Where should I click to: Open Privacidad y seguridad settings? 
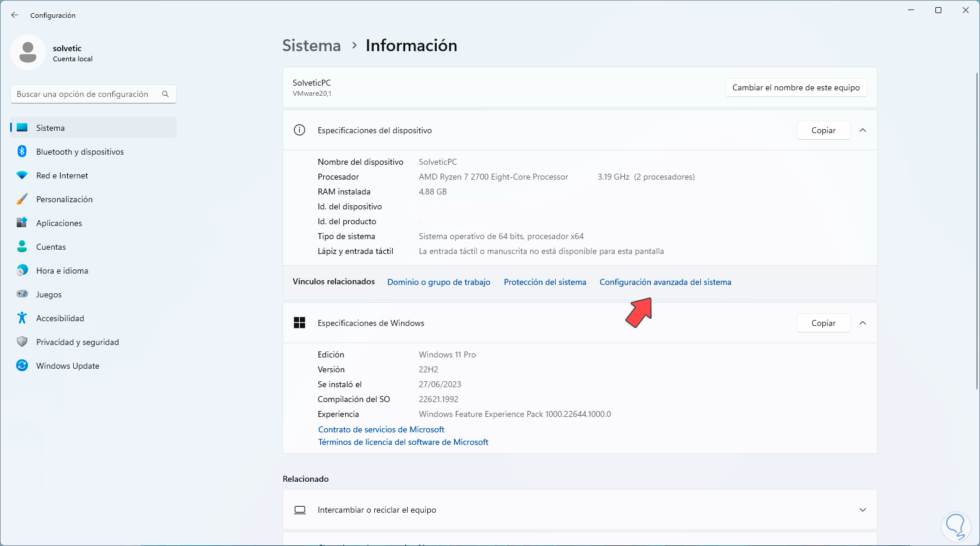93,342
